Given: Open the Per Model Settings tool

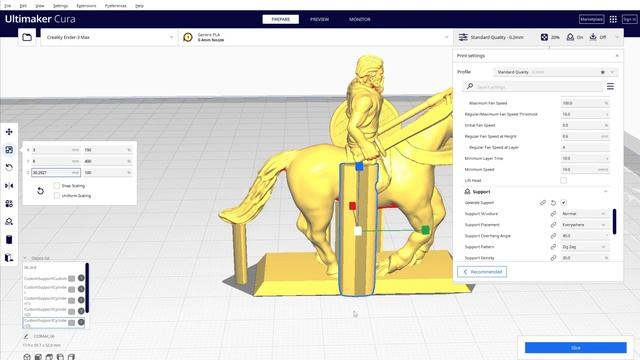Looking at the screenshot, I should coord(9,204).
